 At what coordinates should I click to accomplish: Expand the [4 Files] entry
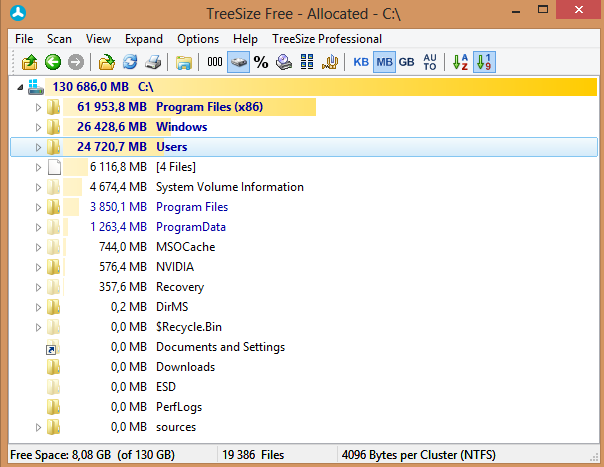coord(38,167)
